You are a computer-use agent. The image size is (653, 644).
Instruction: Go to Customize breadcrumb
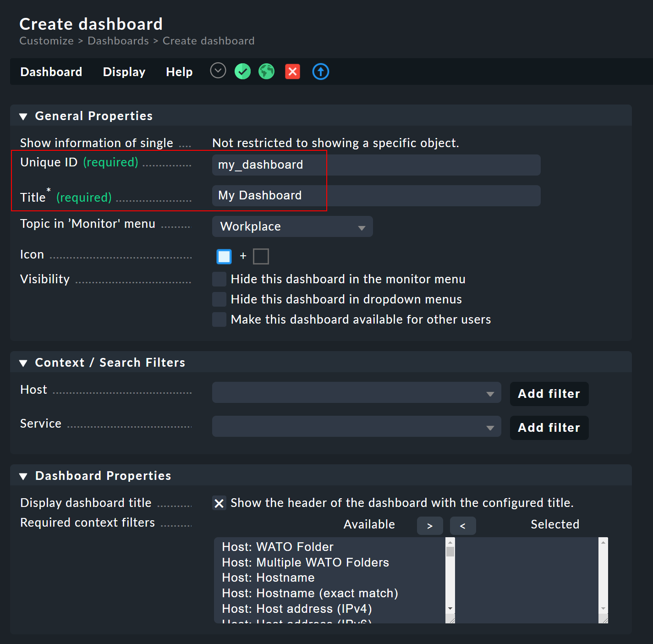click(x=46, y=41)
